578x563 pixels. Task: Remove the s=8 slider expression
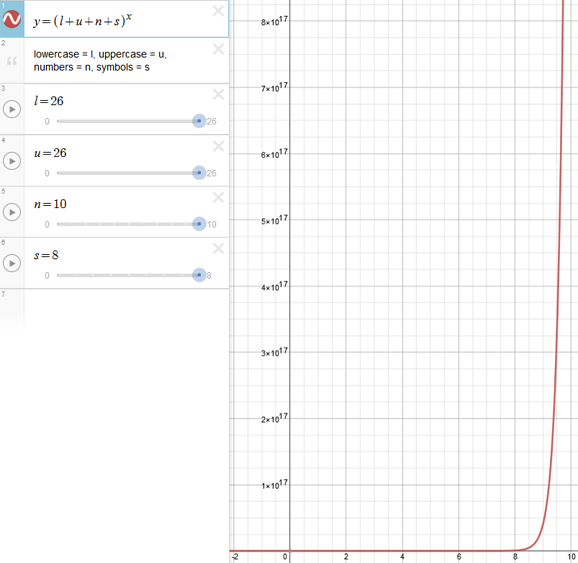218,249
